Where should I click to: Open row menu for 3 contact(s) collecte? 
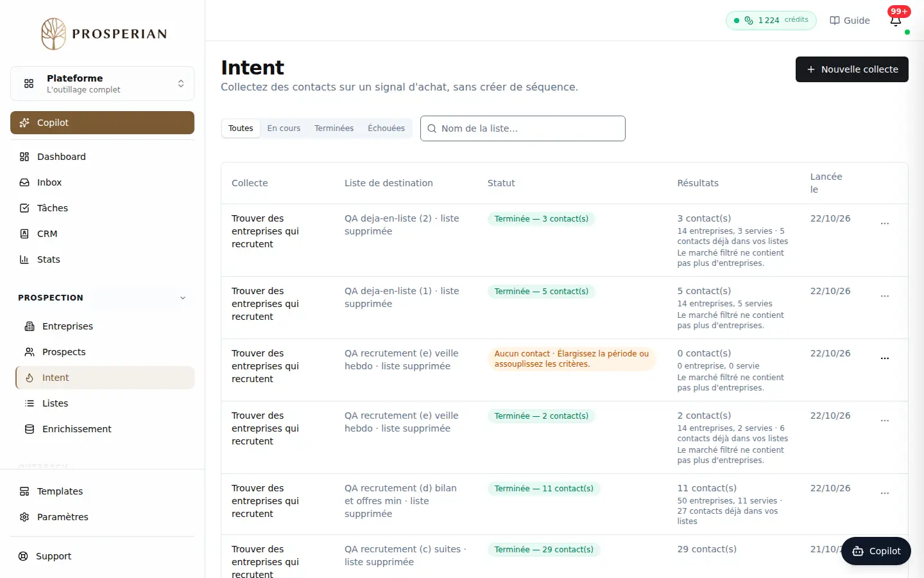(885, 223)
